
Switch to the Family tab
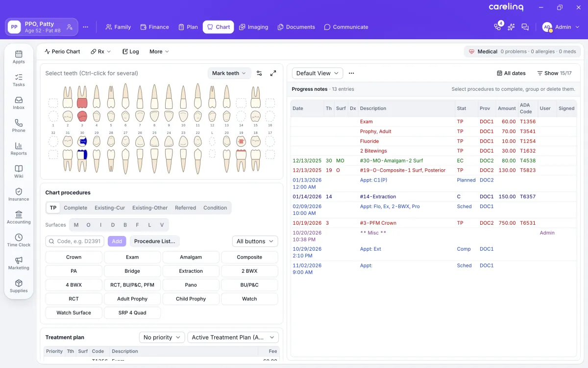tap(118, 27)
